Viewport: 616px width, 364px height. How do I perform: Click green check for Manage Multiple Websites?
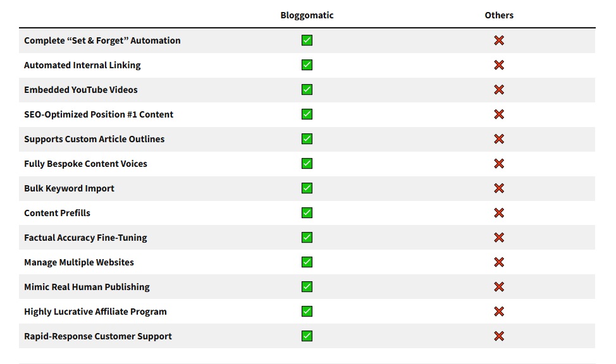coord(307,262)
